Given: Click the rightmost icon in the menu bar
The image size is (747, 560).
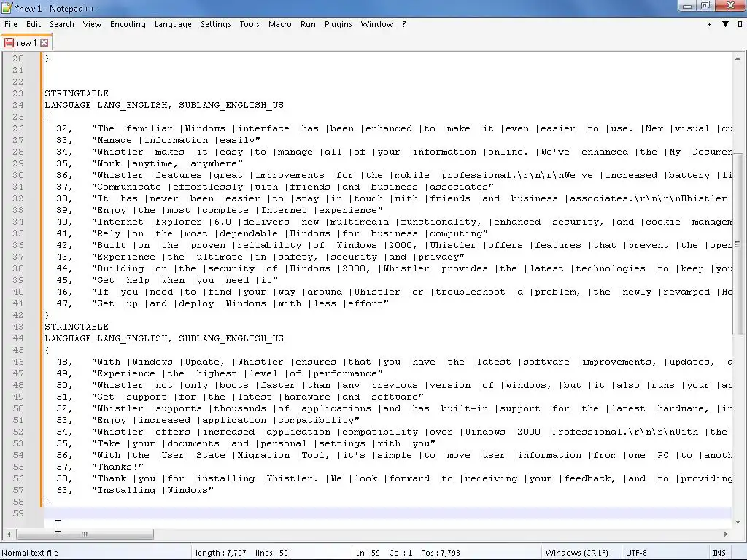Looking at the screenshot, I should click(x=740, y=24).
